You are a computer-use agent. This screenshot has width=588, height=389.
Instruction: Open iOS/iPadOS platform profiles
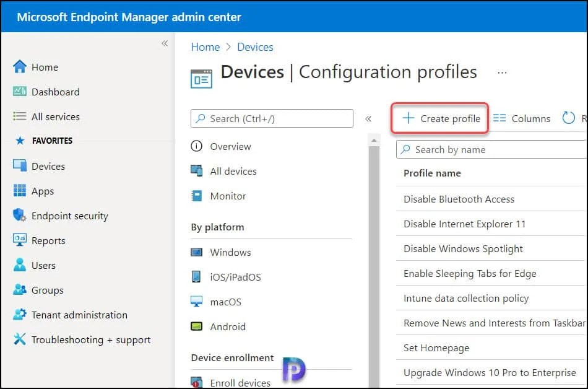tap(196, 277)
